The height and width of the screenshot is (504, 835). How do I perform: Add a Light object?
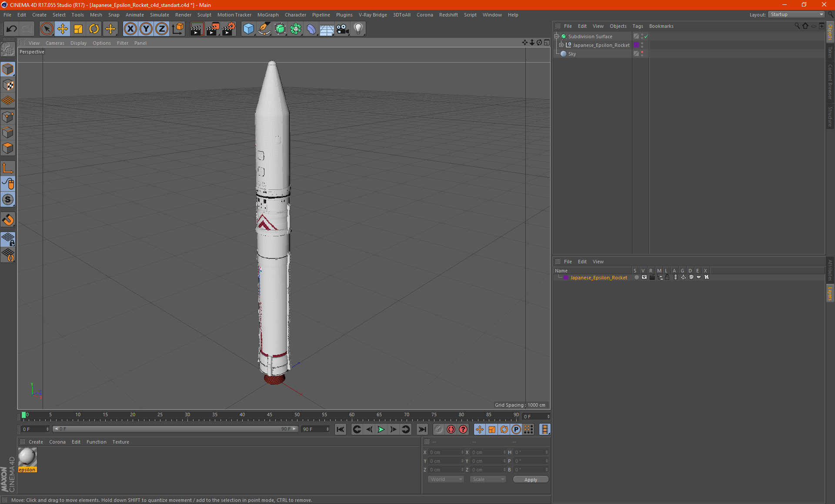pyautogui.click(x=358, y=29)
